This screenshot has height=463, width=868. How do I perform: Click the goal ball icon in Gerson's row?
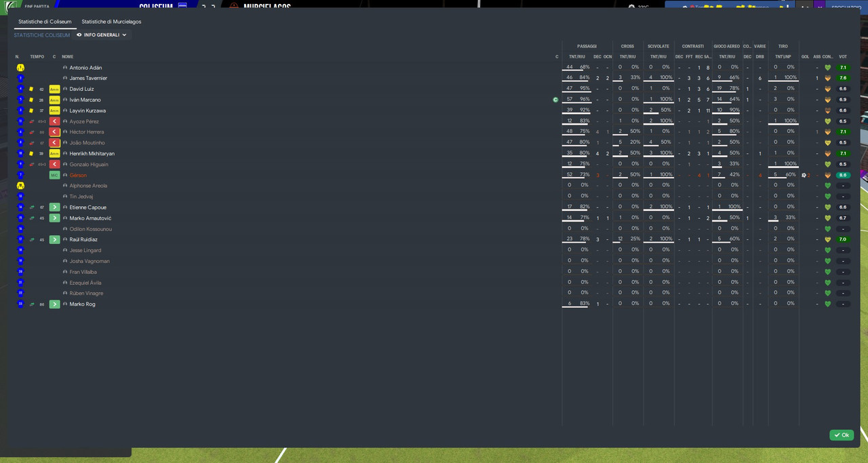(804, 175)
